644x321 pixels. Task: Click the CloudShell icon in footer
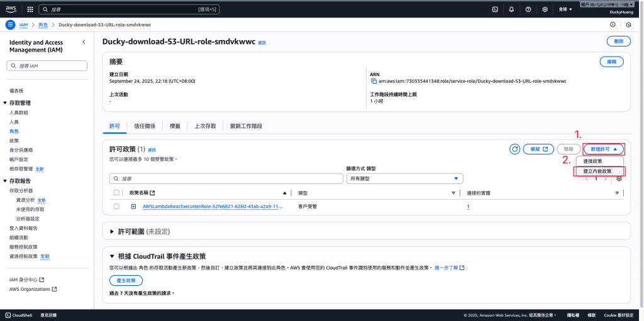pos(8,315)
